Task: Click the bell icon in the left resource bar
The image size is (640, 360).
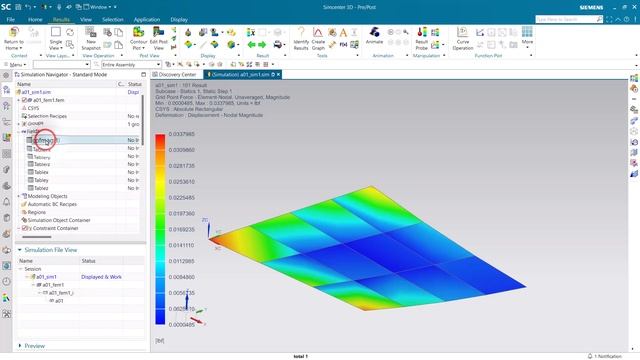Action: [6, 202]
